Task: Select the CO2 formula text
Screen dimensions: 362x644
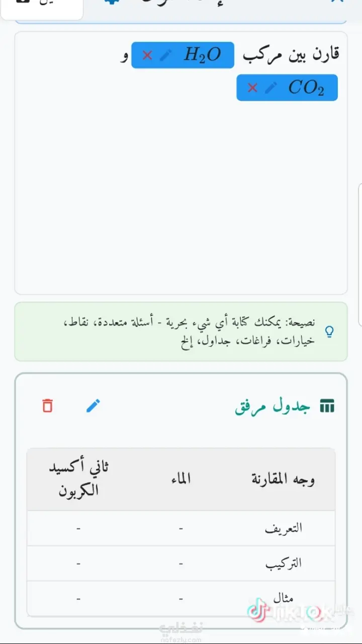Action: coord(306,88)
